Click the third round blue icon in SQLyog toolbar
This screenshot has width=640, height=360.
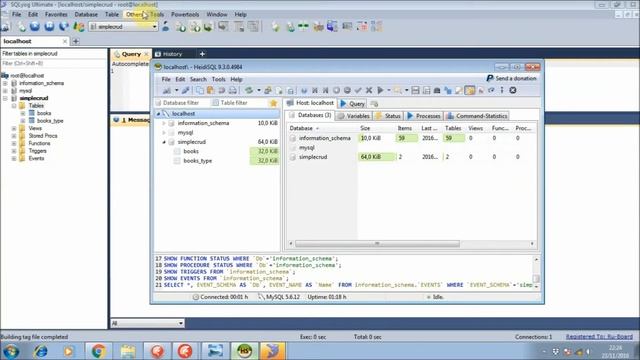(64, 27)
